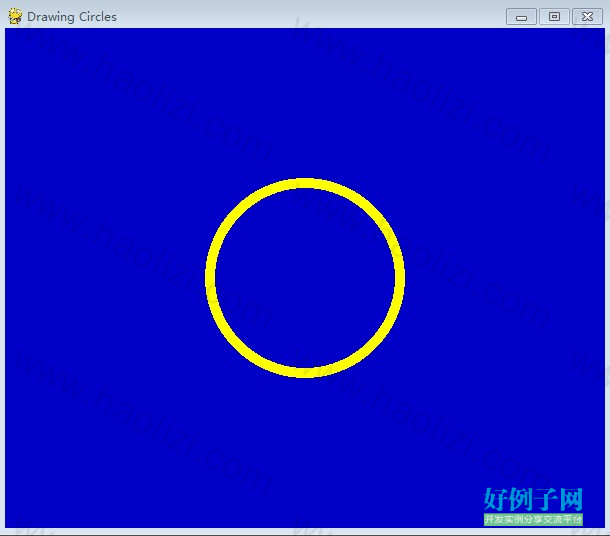The height and width of the screenshot is (536, 610).
Task: Click the "Drawing Circles" title text
Action: pyautogui.click(x=72, y=17)
